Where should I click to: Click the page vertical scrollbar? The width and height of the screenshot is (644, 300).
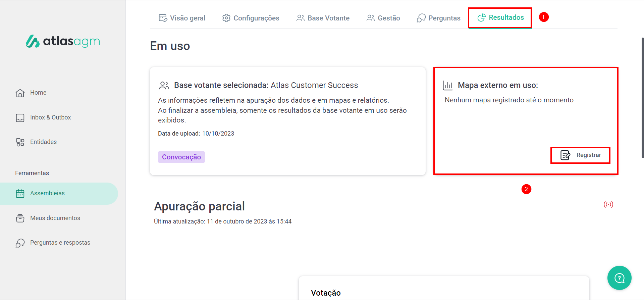click(642, 97)
